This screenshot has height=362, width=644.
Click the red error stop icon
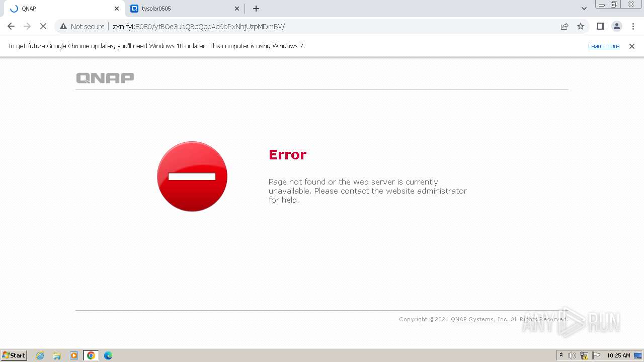[x=192, y=176]
